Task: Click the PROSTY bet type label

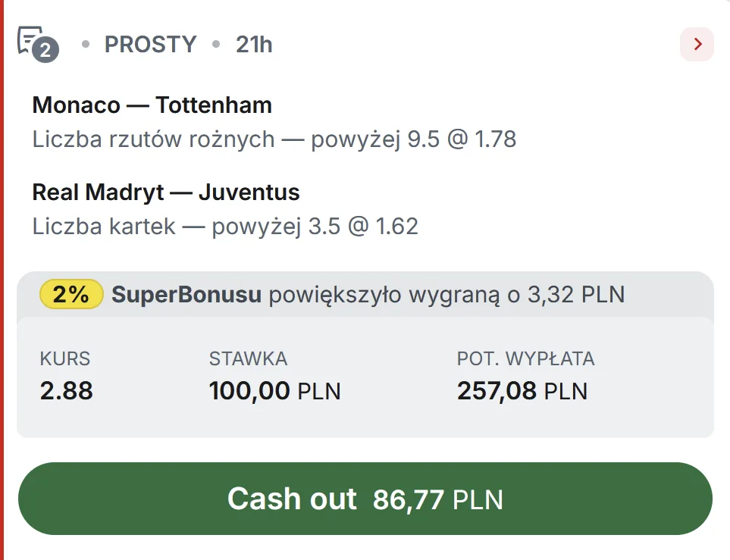Action: (150, 45)
